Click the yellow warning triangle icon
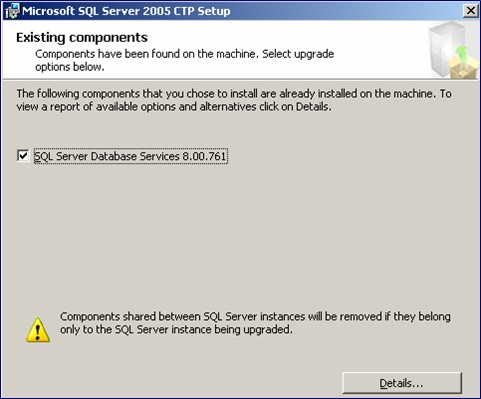The image size is (481, 399). click(38, 330)
